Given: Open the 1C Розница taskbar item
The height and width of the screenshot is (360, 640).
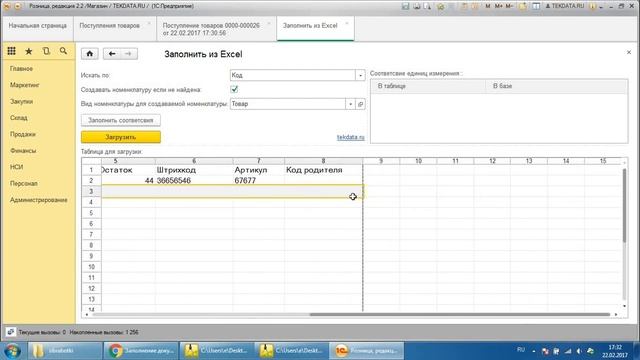Looking at the screenshot, I should 366,351.
